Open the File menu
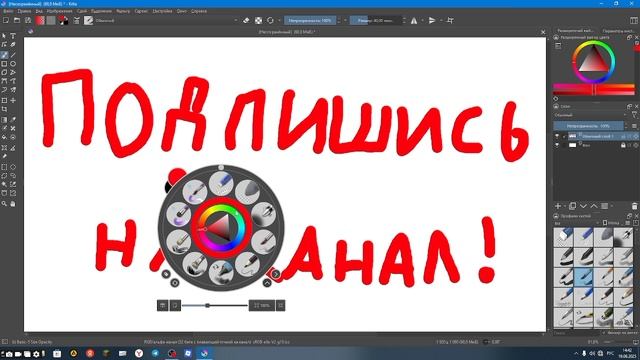The image size is (640, 360). [x=8, y=11]
